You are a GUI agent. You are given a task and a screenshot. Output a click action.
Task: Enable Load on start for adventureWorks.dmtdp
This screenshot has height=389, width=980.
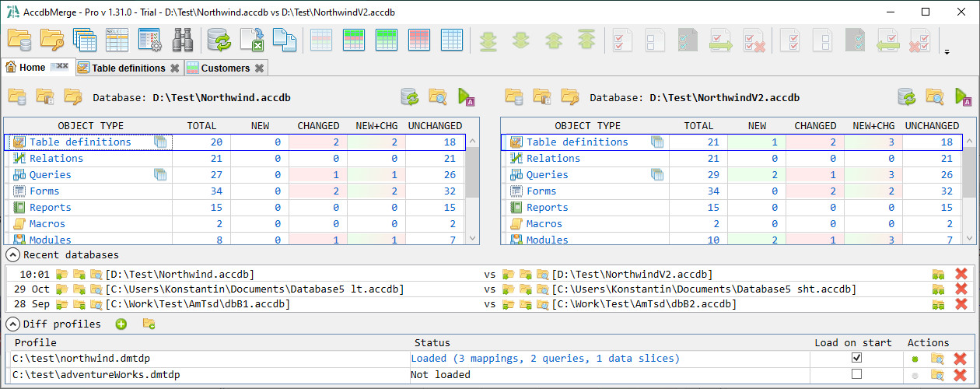pyautogui.click(x=856, y=375)
